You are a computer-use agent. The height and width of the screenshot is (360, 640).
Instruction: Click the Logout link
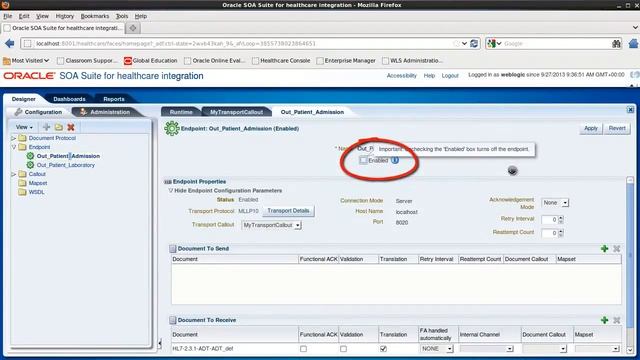[450, 76]
